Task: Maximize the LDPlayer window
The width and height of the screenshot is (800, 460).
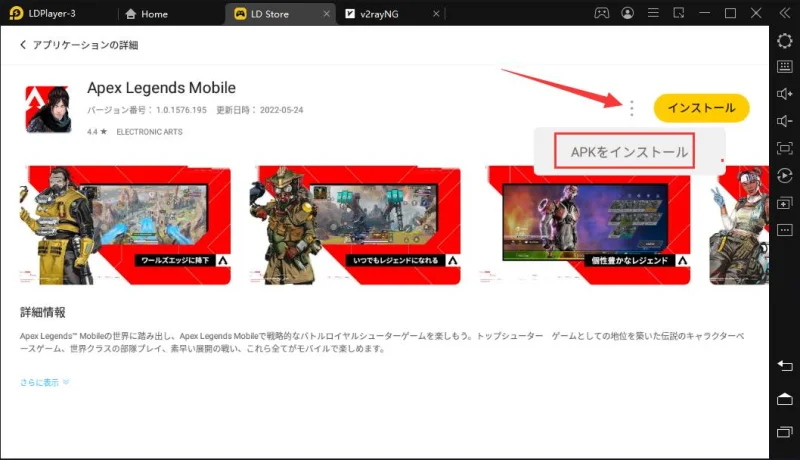Action: [x=730, y=13]
